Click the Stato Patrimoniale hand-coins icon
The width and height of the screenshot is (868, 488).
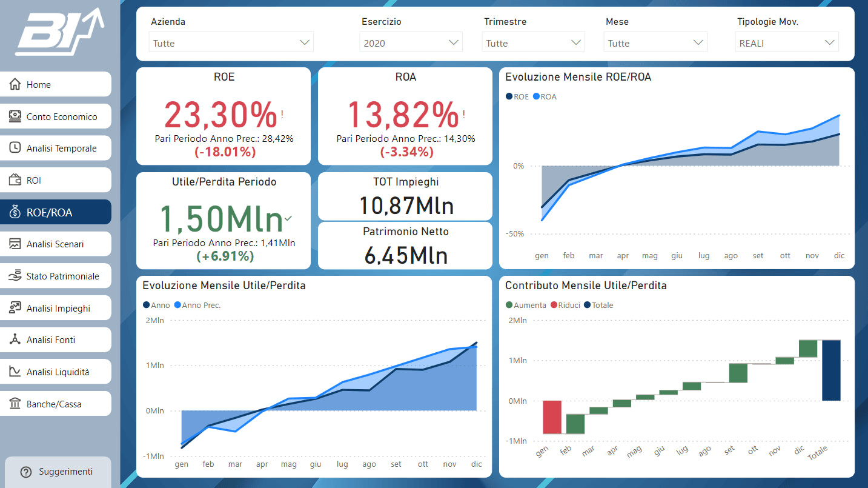point(15,276)
